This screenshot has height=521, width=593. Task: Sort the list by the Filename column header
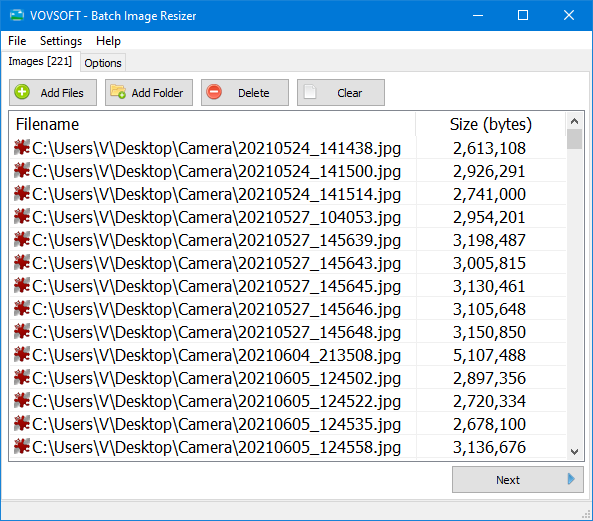coord(213,124)
